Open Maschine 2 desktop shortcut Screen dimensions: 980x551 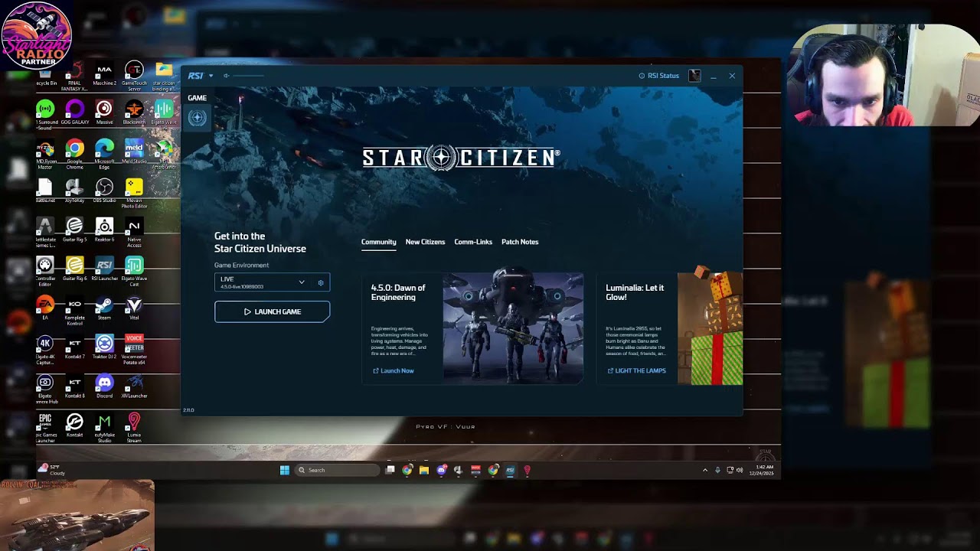click(104, 75)
